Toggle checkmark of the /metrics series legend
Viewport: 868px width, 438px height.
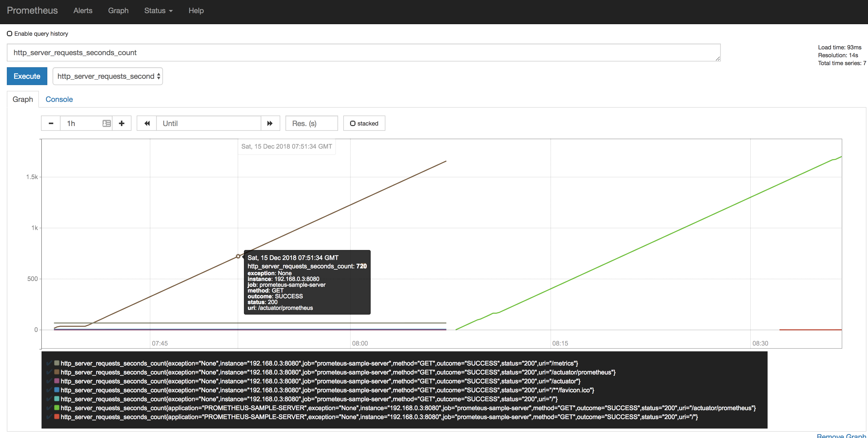pos(49,363)
